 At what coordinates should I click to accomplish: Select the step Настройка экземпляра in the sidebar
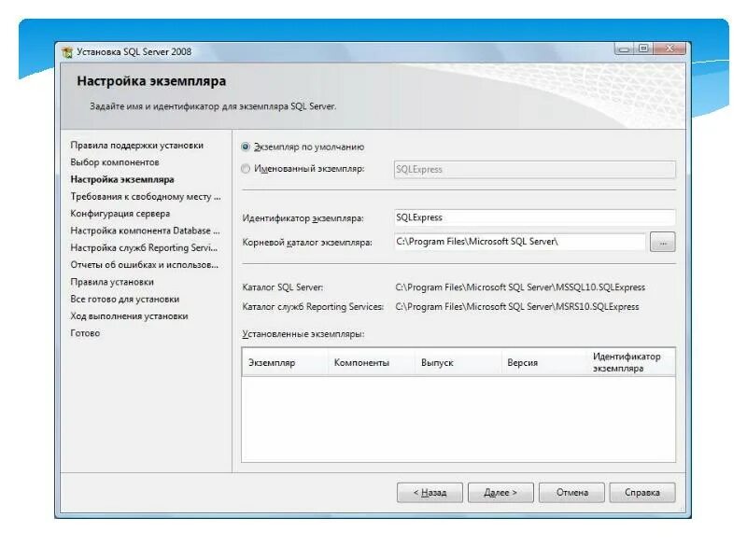pos(122,179)
